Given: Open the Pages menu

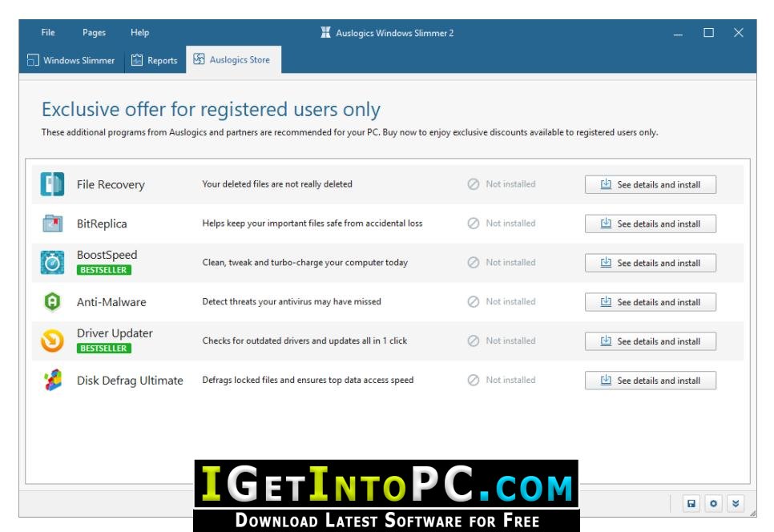Looking at the screenshot, I should 94,33.
